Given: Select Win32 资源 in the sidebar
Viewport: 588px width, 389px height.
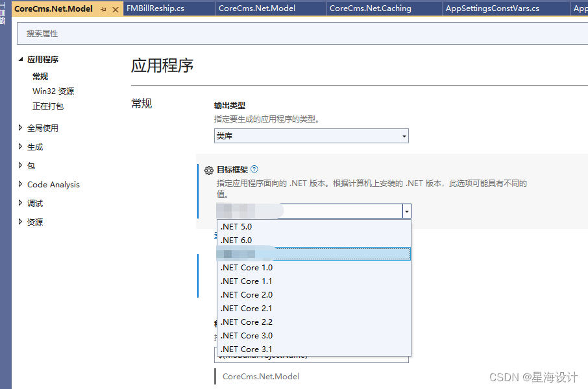Looking at the screenshot, I should 53,91.
